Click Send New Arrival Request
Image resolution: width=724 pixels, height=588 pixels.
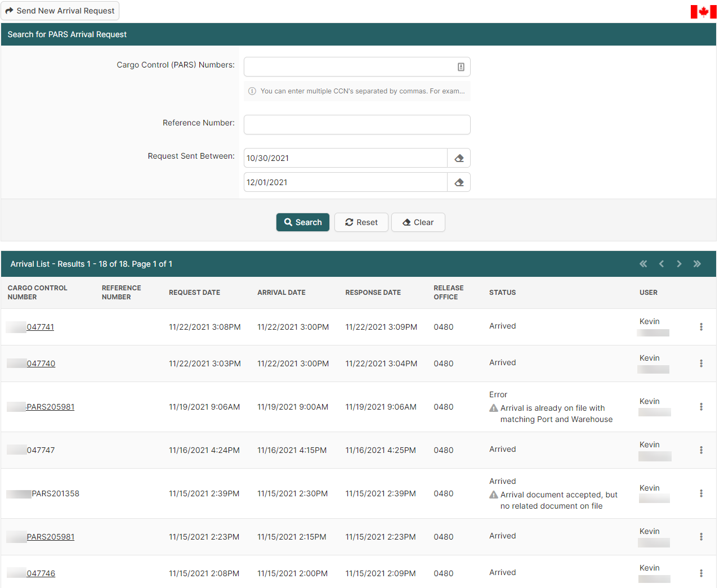(60, 11)
